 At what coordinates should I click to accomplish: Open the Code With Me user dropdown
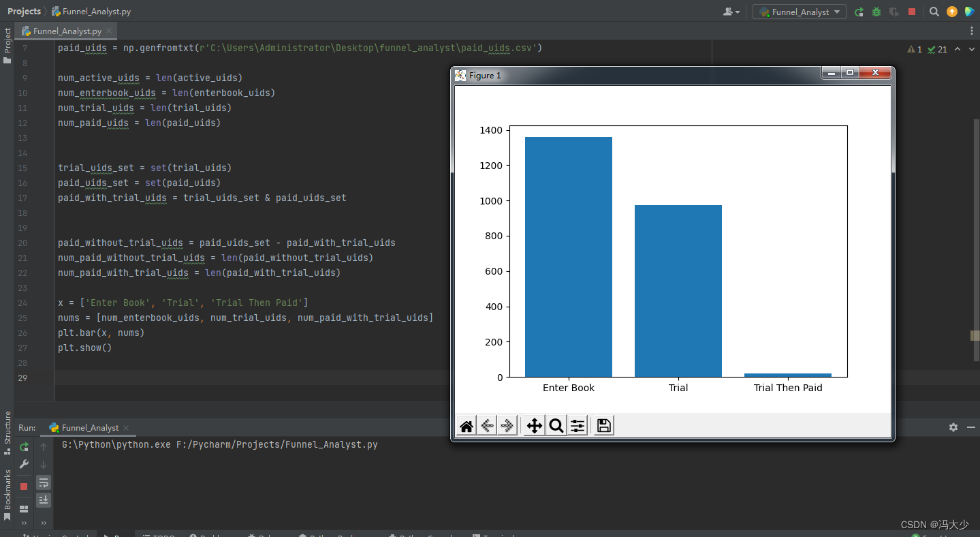(x=731, y=12)
